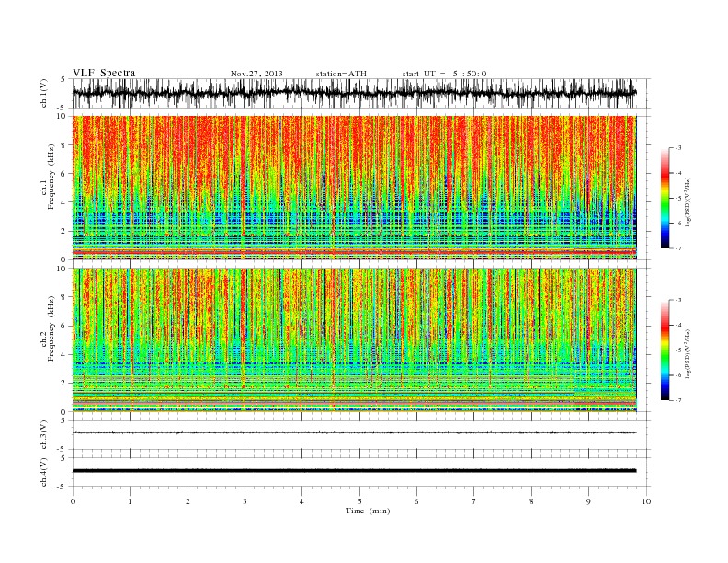Screen dimensions: 728x563
Task: Click the date text "Nov.27, 2013"
Action: pos(256,74)
